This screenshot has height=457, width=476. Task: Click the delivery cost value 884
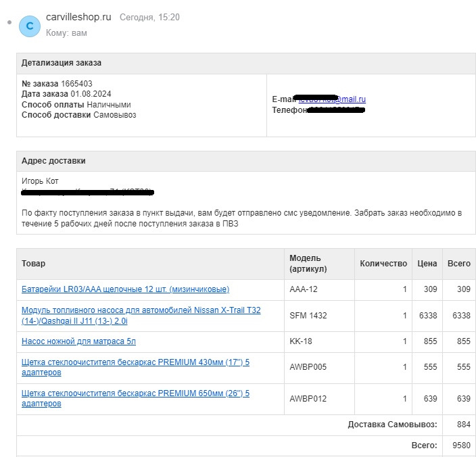(x=463, y=425)
